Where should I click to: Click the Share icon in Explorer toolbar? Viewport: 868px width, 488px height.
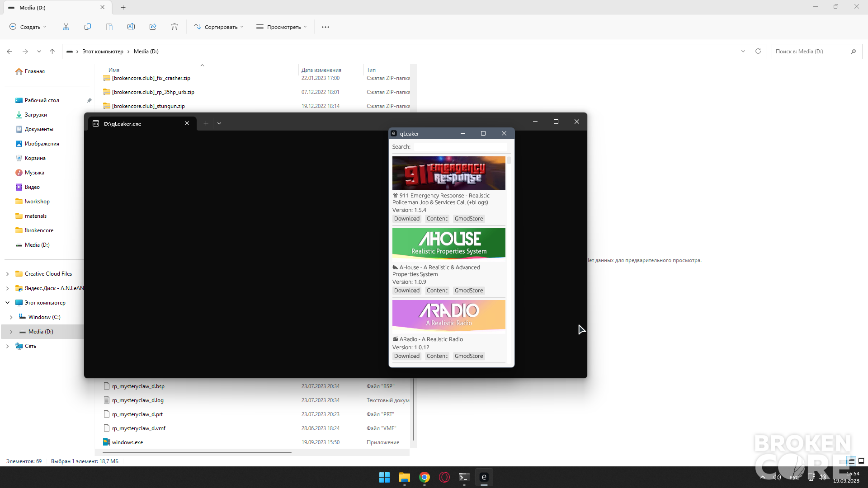(x=153, y=27)
